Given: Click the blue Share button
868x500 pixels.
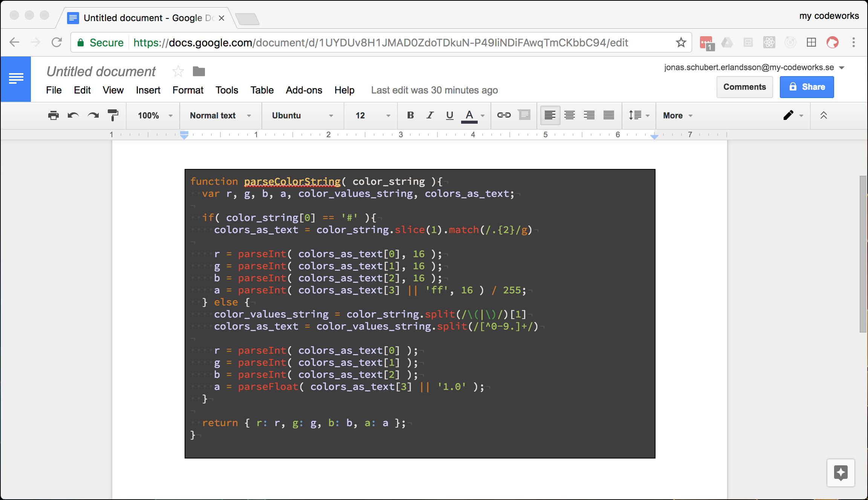Looking at the screenshot, I should point(807,87).
